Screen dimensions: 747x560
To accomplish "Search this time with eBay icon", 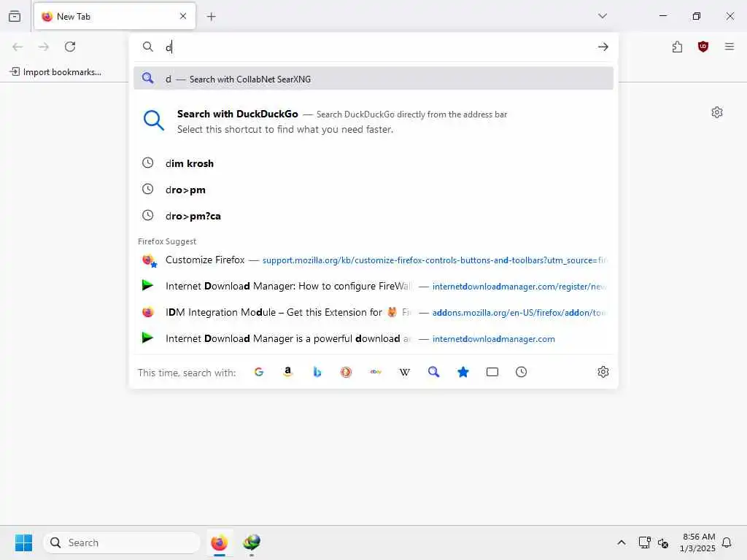I will click(376, 372).
